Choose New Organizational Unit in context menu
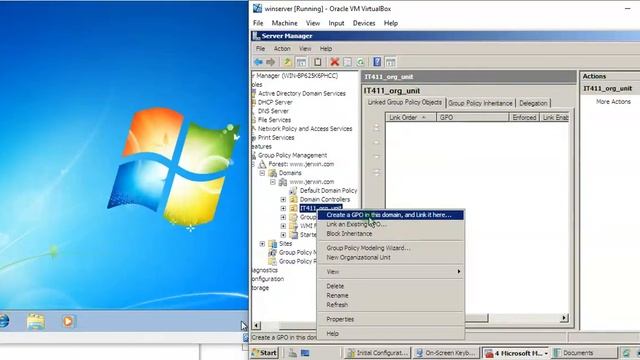The height and width of the screenshot is (360, 640). 391,258
